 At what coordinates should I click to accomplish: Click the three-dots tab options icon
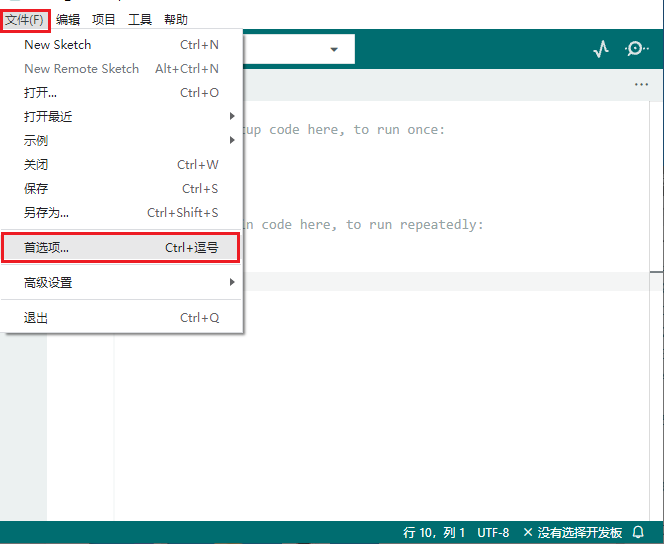click(x=641, y=85)
